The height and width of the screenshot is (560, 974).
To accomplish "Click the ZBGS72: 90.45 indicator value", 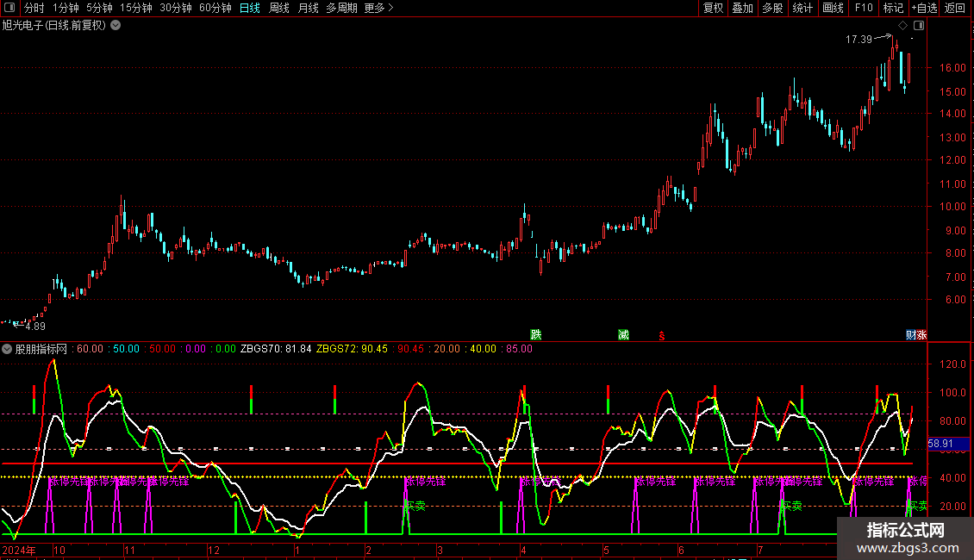I will click(x=353, y=349).
